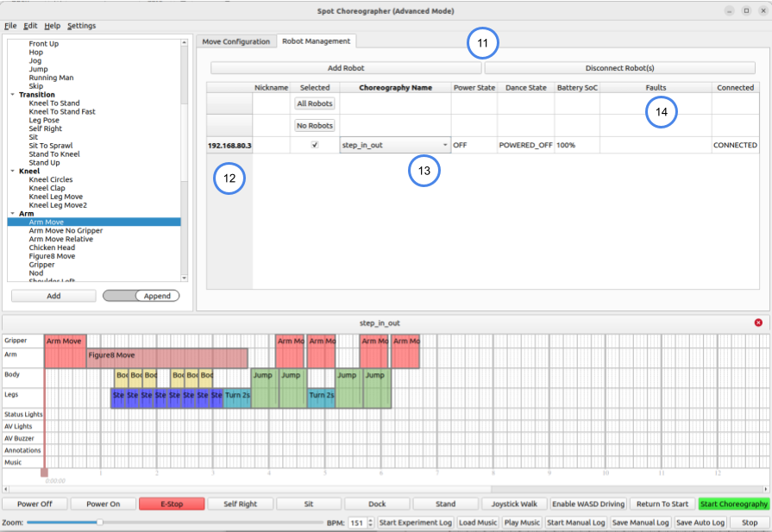
Task: Click the Turn 2step block on Legs track
Action: (x=237, y=395)
